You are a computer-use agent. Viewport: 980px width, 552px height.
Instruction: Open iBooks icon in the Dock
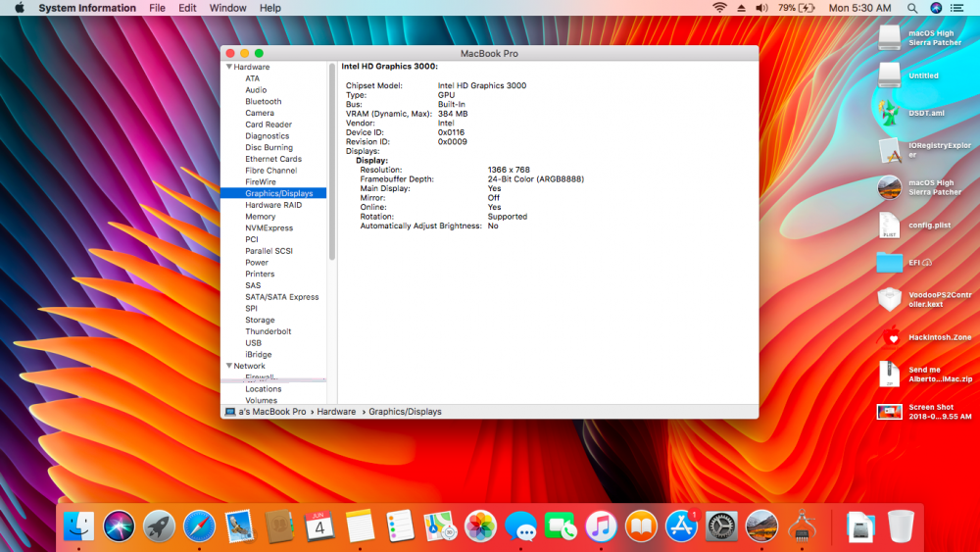coord(641,526)
